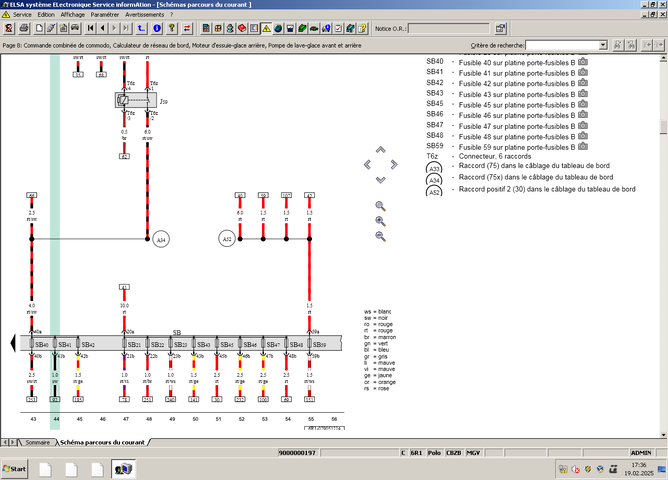Open the Affichage menu
Viewport: 668px width, 480px height.
(x=72, y=15)
